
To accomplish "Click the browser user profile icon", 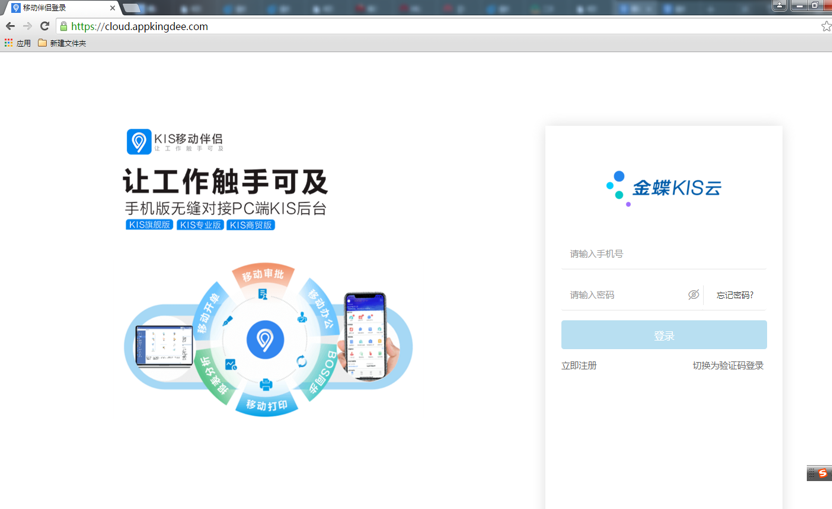I will pyautogui.click(x=779, y=5).
